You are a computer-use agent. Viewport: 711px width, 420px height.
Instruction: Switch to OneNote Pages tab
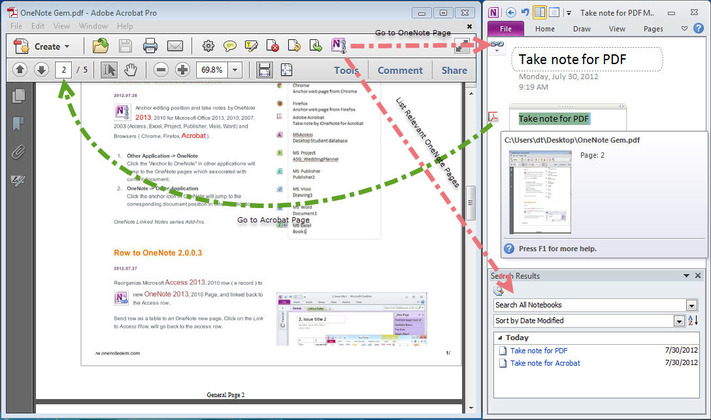point(653,29)
